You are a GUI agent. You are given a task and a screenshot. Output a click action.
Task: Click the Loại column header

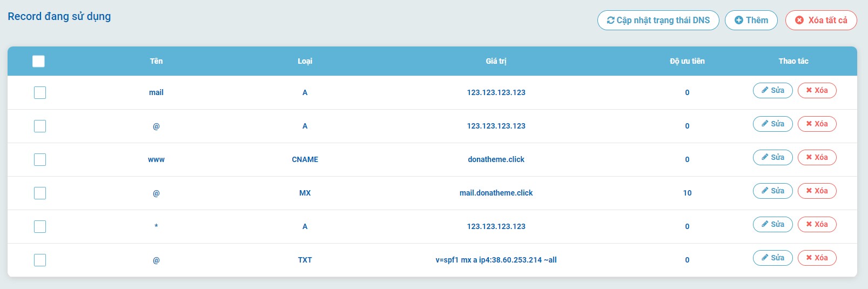[x=305, y=61]
